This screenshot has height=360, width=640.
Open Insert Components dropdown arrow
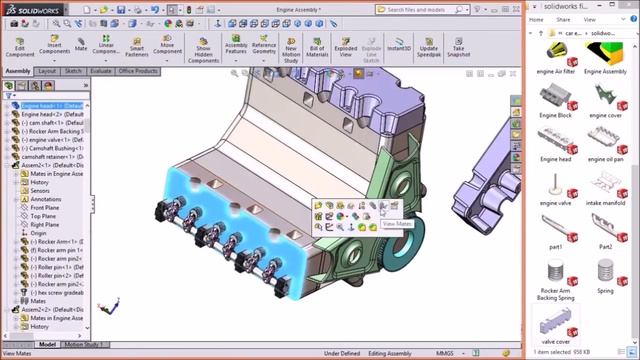pos(54,60)
